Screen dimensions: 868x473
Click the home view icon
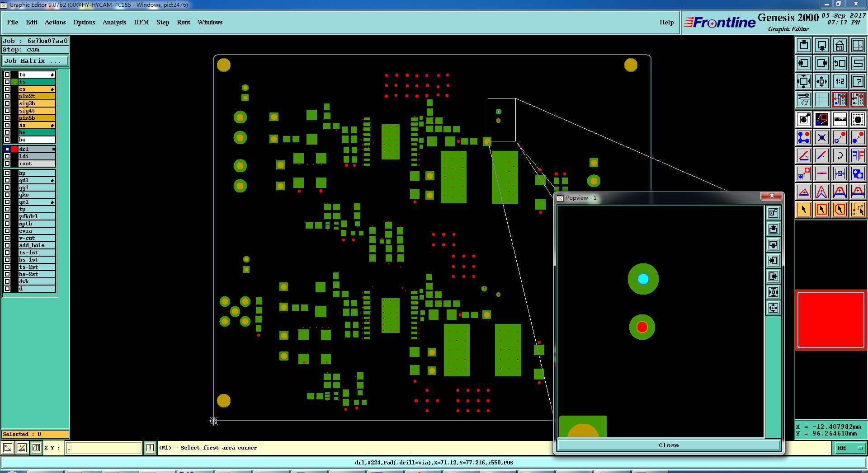coord(840,45)
